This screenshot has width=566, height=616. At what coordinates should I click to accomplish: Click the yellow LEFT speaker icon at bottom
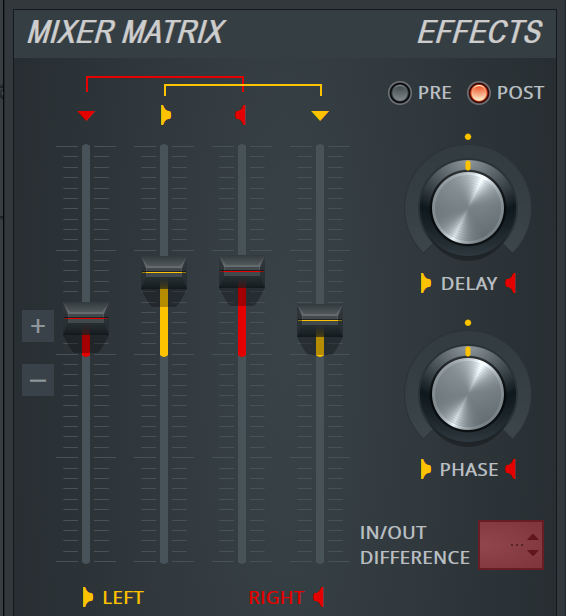click(88, 597)
